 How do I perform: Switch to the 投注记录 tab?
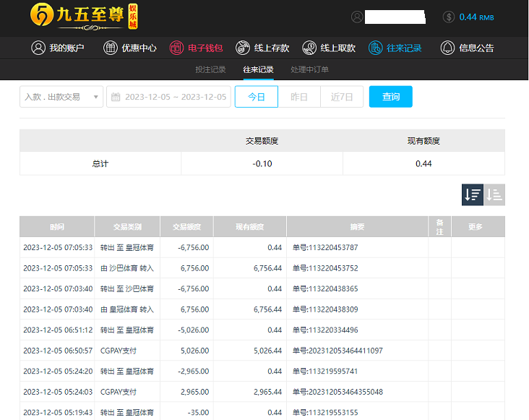[210, 69]
